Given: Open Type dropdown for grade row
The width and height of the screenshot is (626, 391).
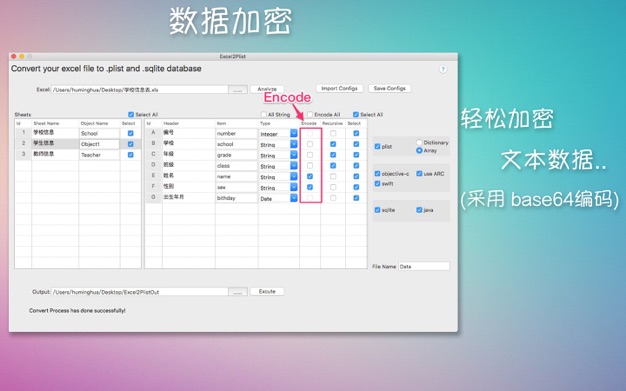Looking at the screenshot, I should (294, 155).
